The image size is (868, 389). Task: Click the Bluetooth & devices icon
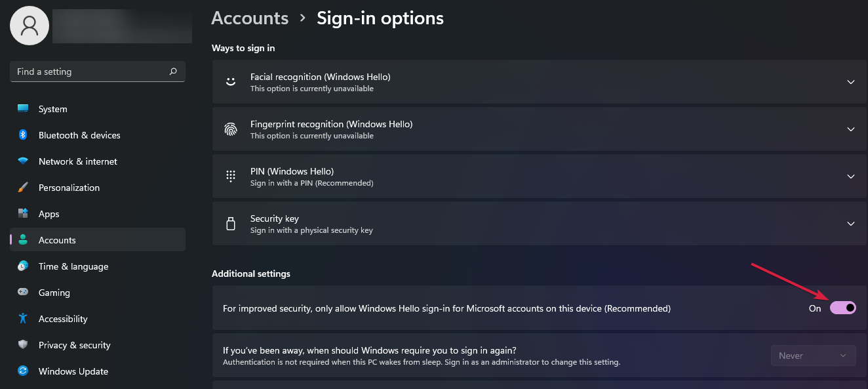tap(23, 135)
